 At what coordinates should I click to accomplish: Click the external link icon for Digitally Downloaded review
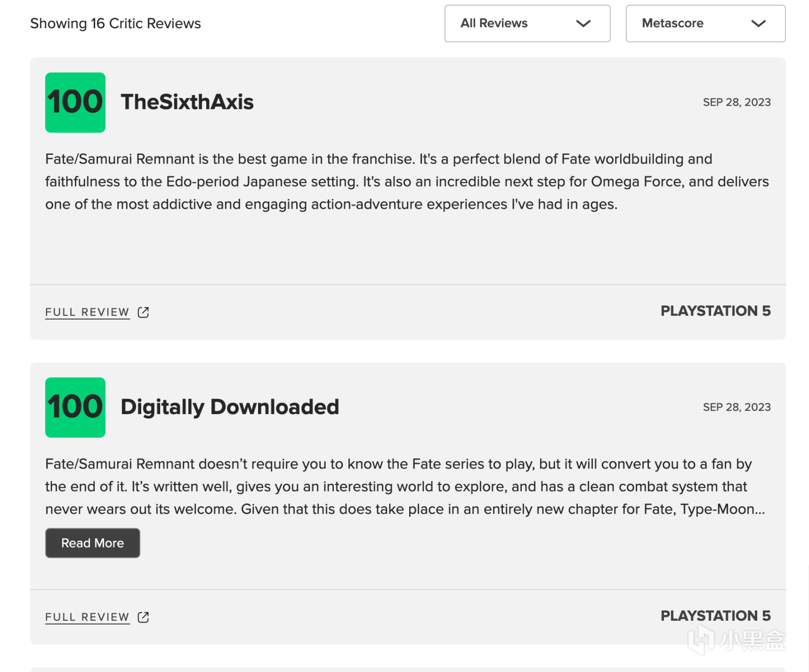point(143,617)
